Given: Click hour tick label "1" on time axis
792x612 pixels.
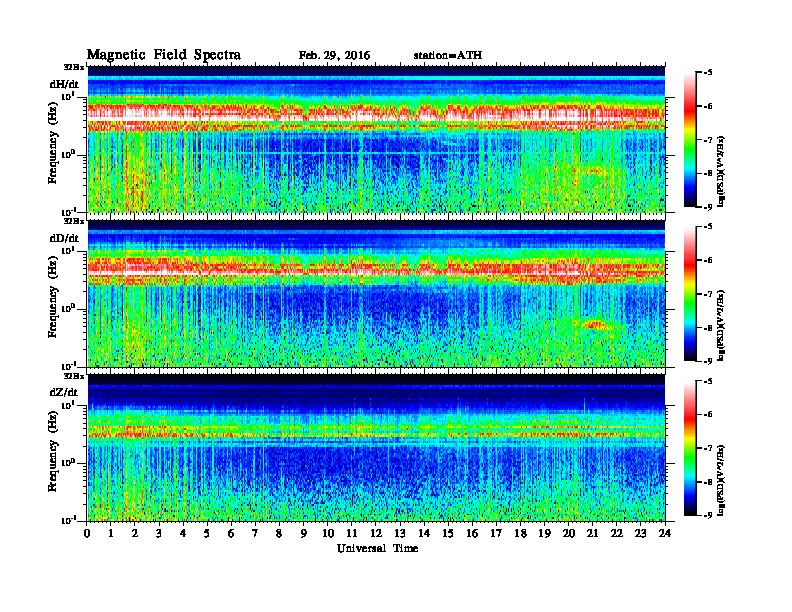Looking at the screenshot, I should point(112,534).
